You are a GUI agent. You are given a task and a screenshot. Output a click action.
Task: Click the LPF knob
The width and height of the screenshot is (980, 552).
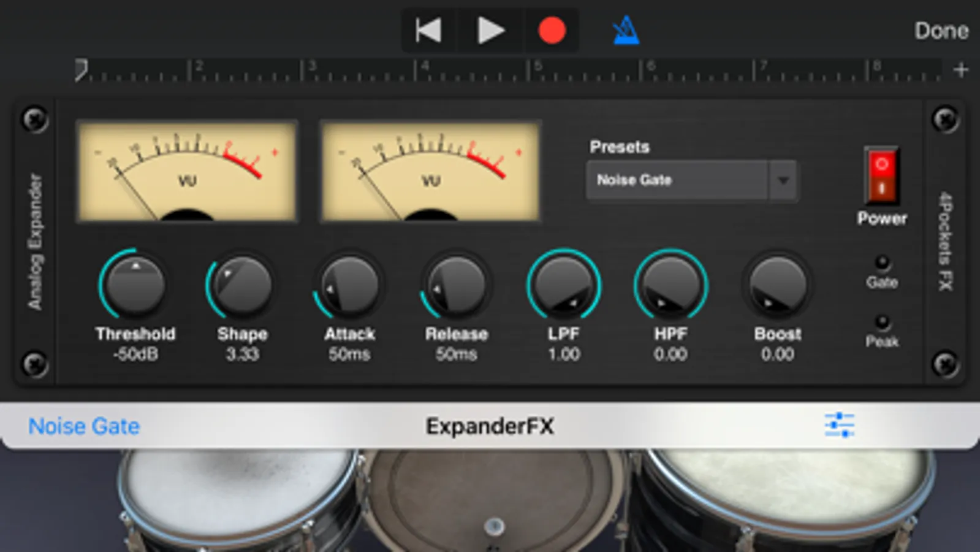[563, 285]
